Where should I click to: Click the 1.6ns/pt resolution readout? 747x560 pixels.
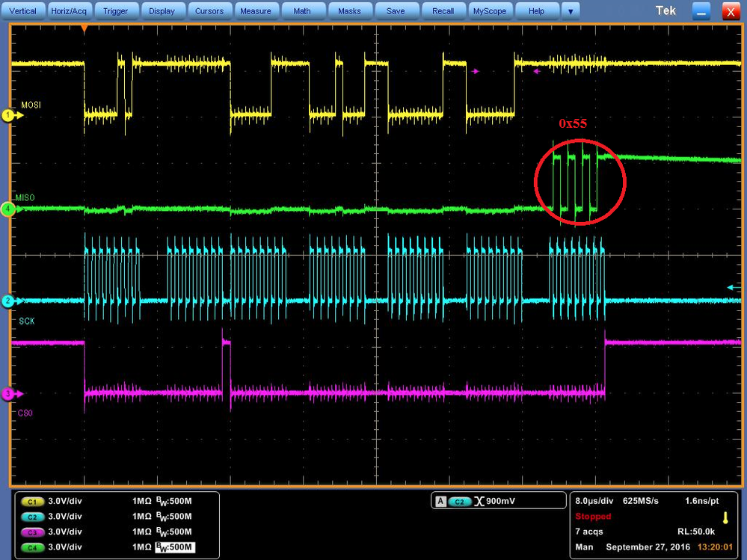pos(701,501)
